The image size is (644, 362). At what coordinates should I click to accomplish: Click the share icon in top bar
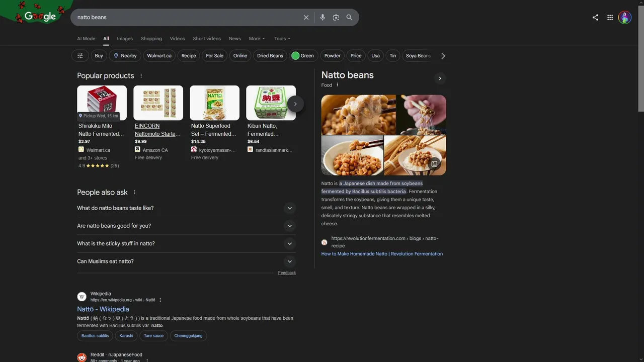595,17
